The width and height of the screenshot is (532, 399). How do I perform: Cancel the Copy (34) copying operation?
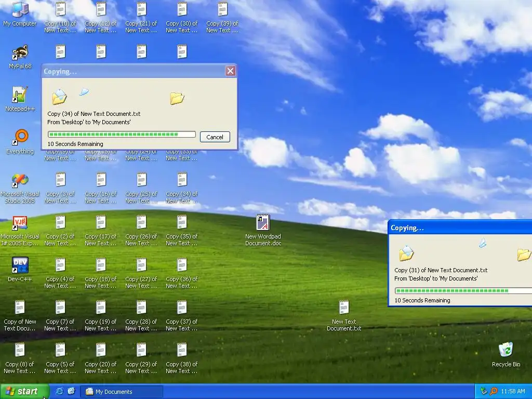pyautogui.click(x=215, y=137)
